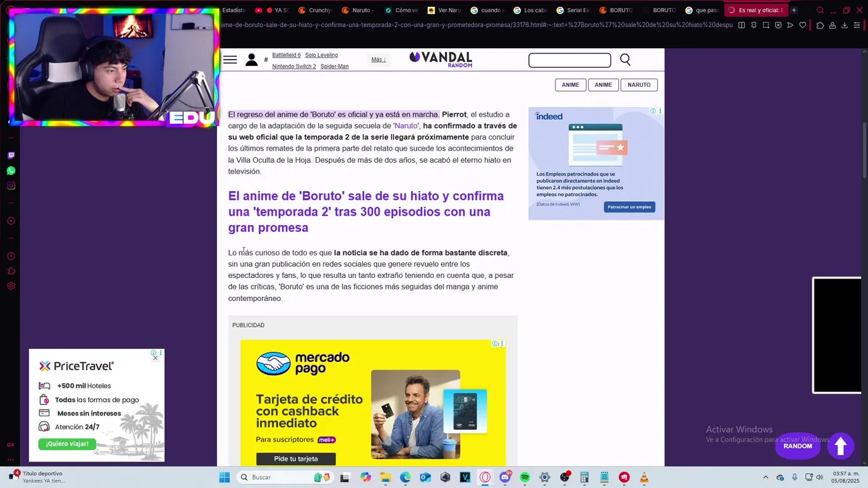This screenshot has width=868, height=488.
Task: Click the browser tab search icon
Action: tap(820, 10)
